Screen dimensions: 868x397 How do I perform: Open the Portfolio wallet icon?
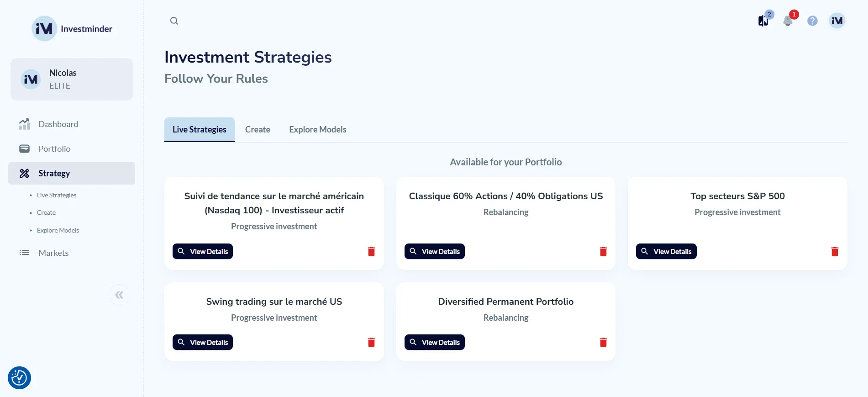coord(25,148)
